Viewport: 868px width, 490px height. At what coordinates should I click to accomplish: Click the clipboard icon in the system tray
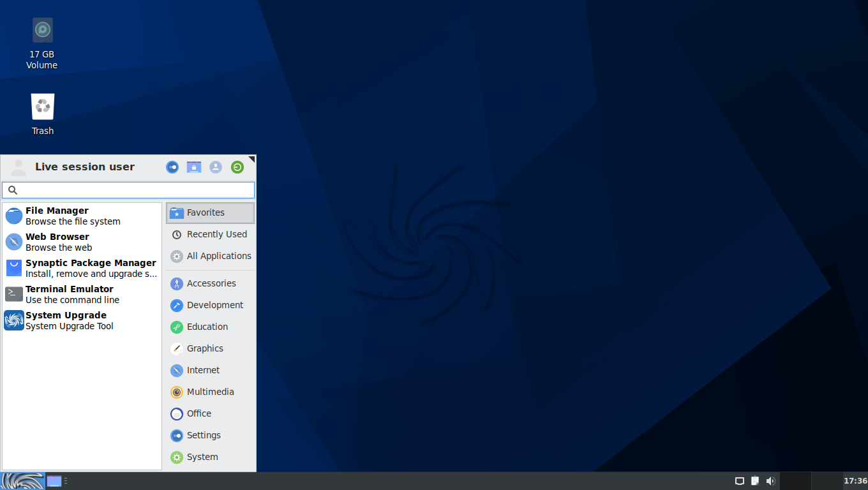[755, 481]
